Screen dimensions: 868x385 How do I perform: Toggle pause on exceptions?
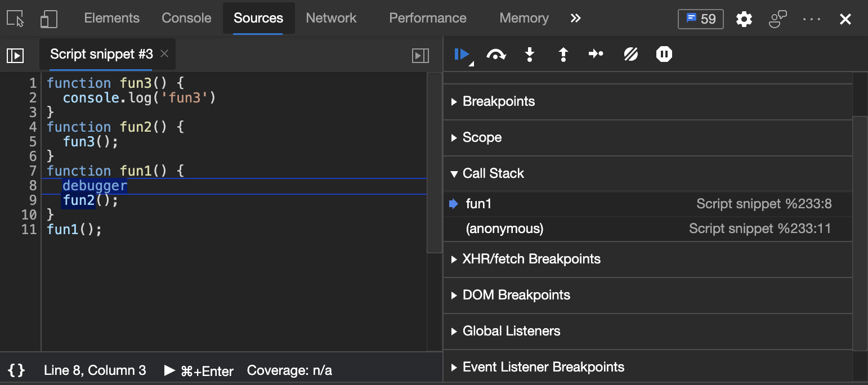[664, 55]
